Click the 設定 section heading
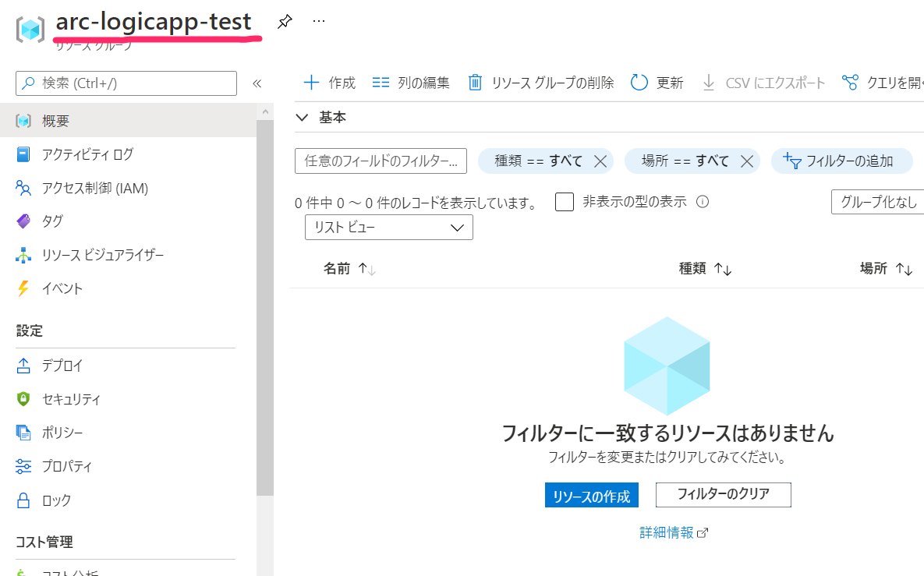The image size is (924, 576). (x=30, y=331)
